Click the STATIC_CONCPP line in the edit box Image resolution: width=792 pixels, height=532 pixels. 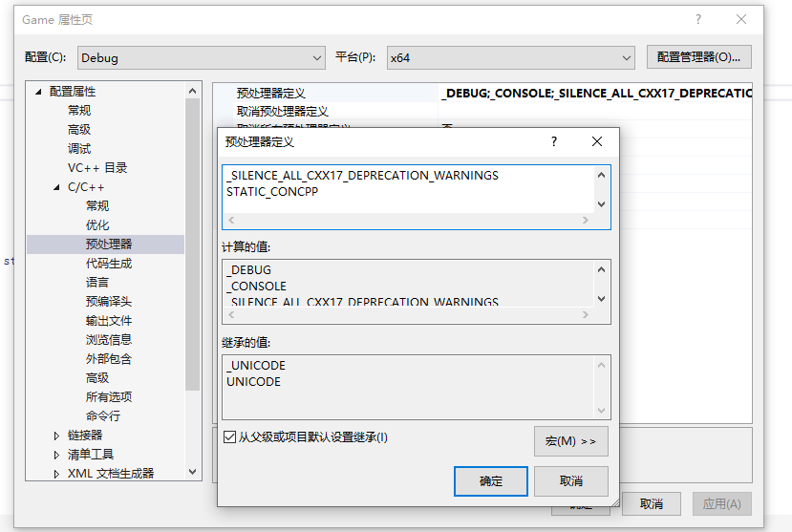pos(272,192)
